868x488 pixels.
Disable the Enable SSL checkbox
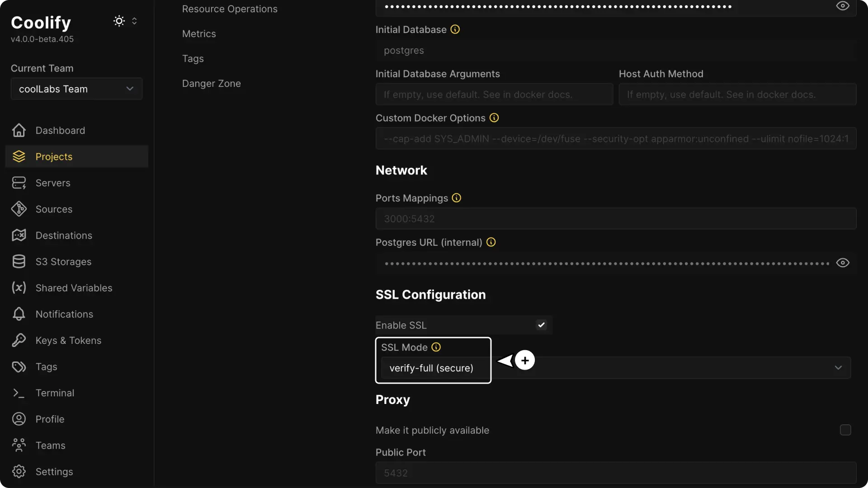541,325
